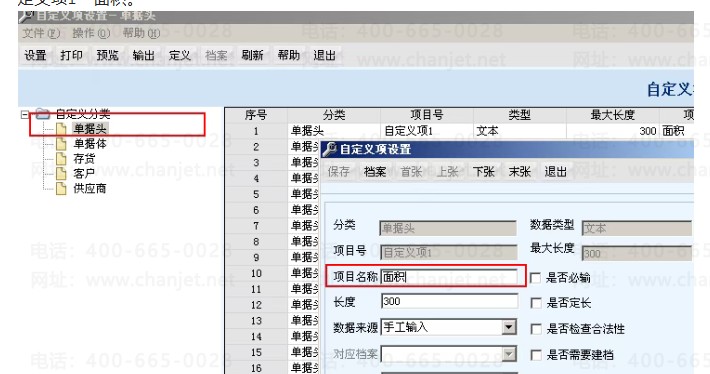The height and width of the screenshot is (374, 710).
Task: Select table row number 16
Action: pyautogui.click(x=256, y=368)
